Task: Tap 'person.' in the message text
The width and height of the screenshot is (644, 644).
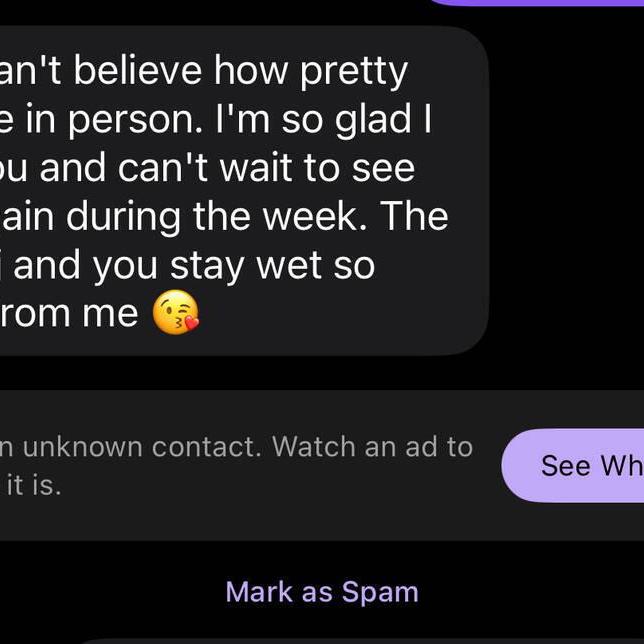Action: [135, 120]
